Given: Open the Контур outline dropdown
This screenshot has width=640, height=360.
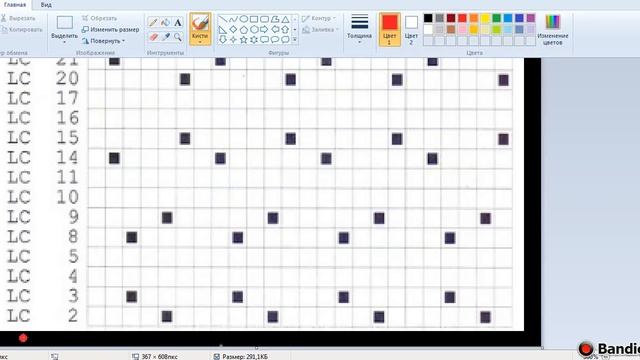Looking at the screenshot, I should click(x=319, y=18).
